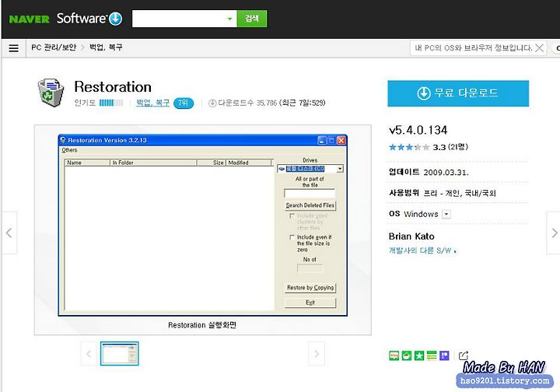Go to previous software with left page arrow

[9, 233]
